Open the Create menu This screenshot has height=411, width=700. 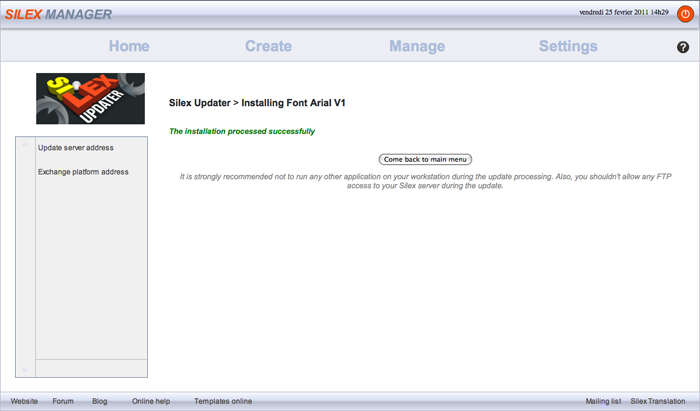pos(268,46)
